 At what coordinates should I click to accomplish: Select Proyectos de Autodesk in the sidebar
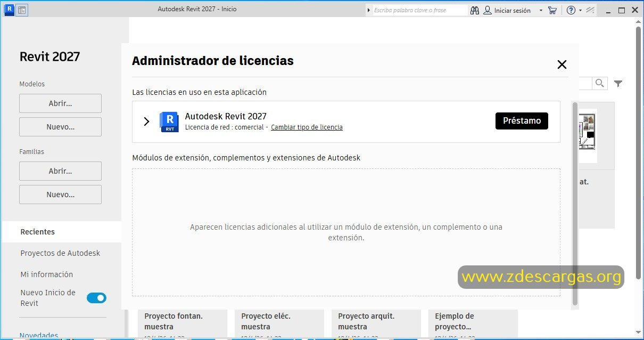click(x=60, y=253)
